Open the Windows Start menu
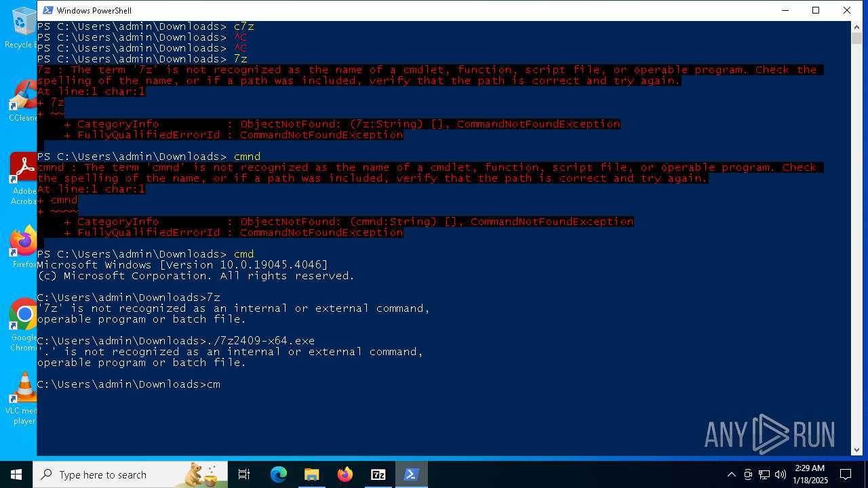 [x=16, y=474]
